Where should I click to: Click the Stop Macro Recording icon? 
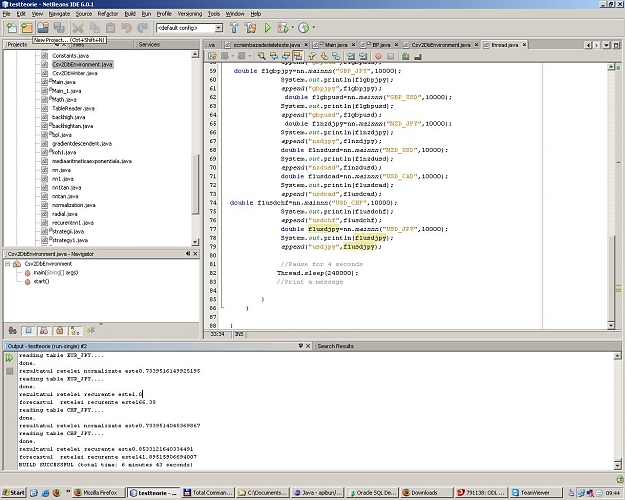391,56
